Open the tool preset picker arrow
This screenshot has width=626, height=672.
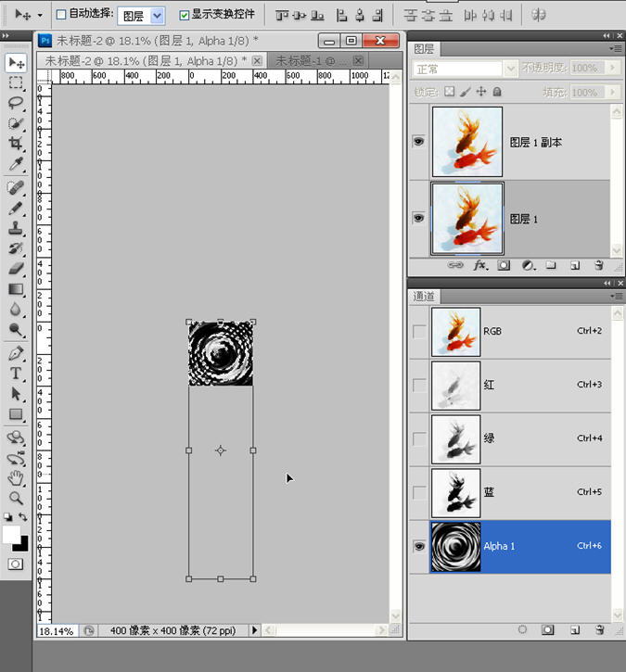tap(40, 15)
